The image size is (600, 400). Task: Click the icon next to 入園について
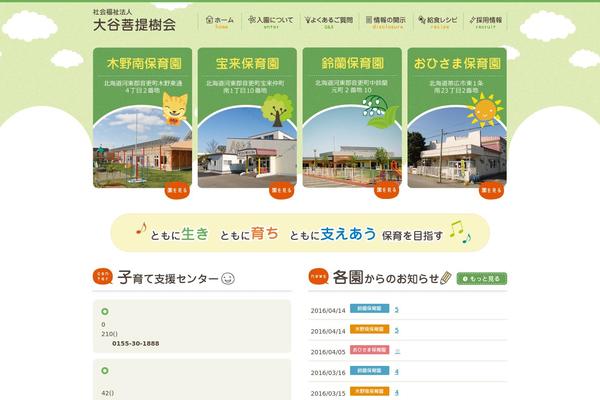point(251,20)
